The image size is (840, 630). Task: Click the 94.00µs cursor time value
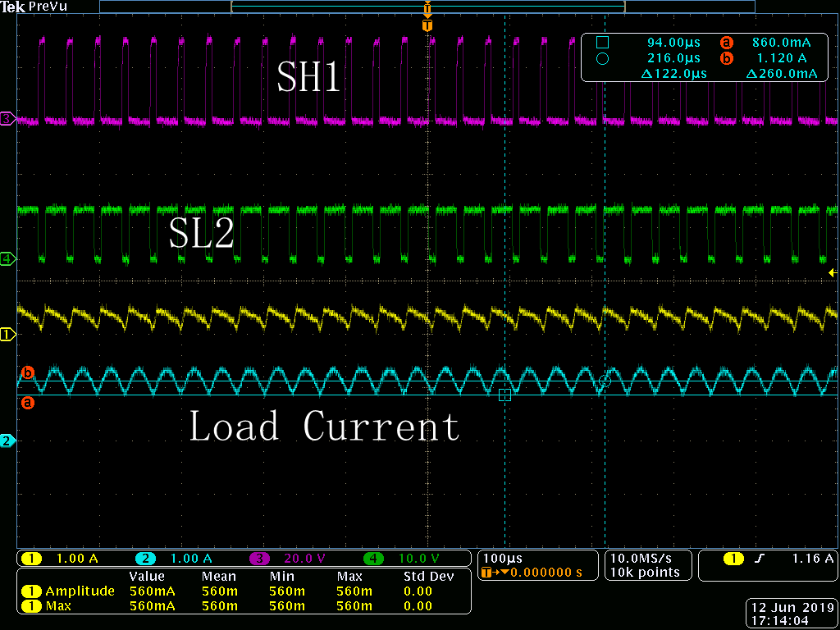coord(673,43)
